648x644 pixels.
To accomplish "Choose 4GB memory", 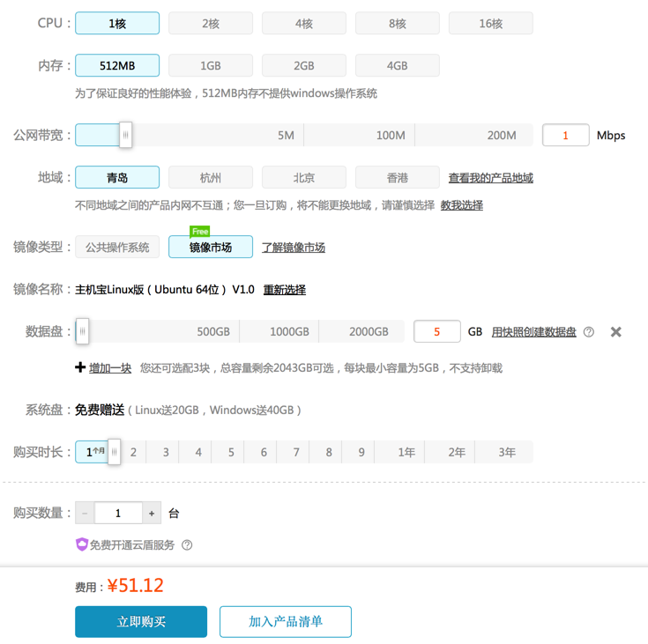I will [397, 65].
